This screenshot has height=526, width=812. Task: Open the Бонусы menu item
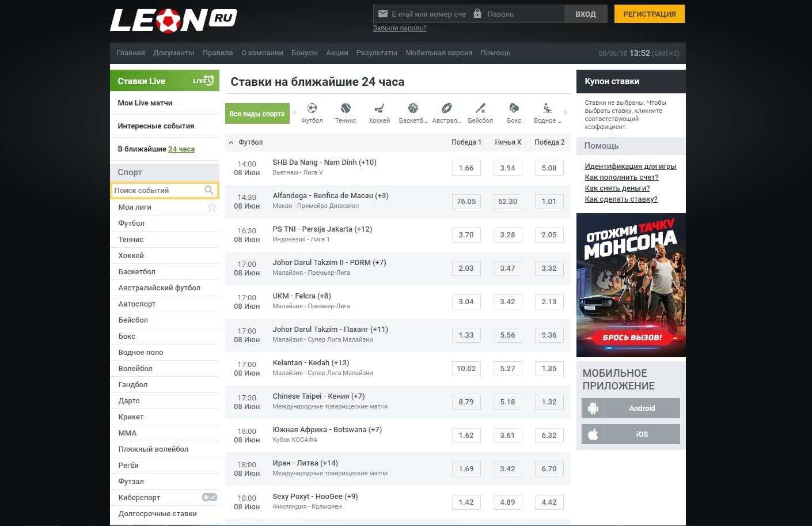[x=305, y=53]
